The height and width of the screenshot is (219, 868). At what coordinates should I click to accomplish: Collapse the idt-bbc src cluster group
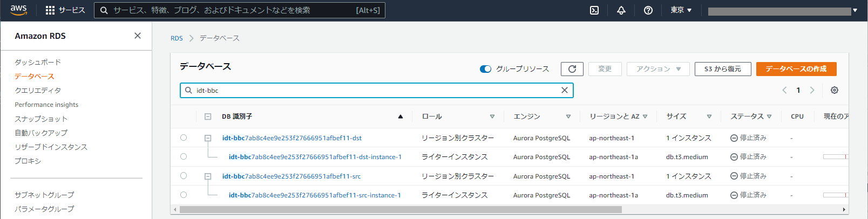coord(208,176)
